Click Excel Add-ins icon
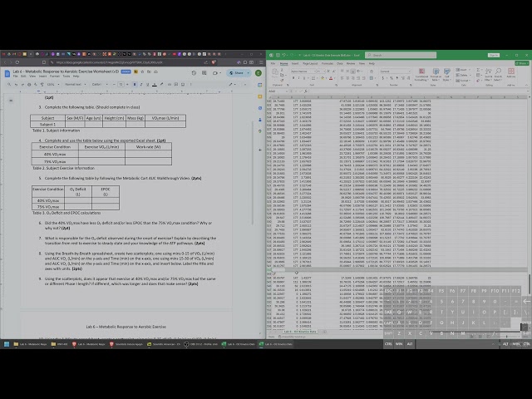Image resolution: width=532 pixels, height=399 pixels. (x=511, y=72)
